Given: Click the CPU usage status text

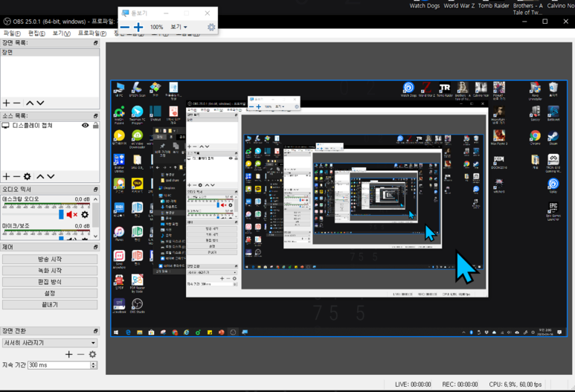Looking at the screenshot, I should pos(515,385).
